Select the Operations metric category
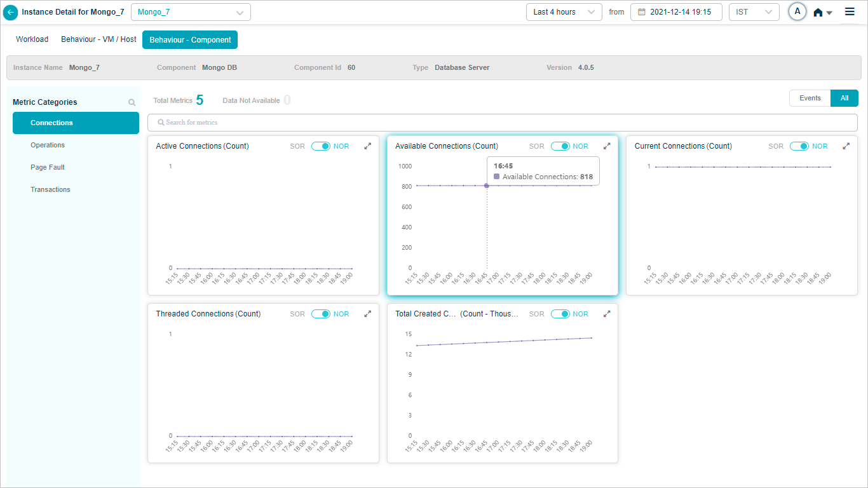 pos(48,145)
